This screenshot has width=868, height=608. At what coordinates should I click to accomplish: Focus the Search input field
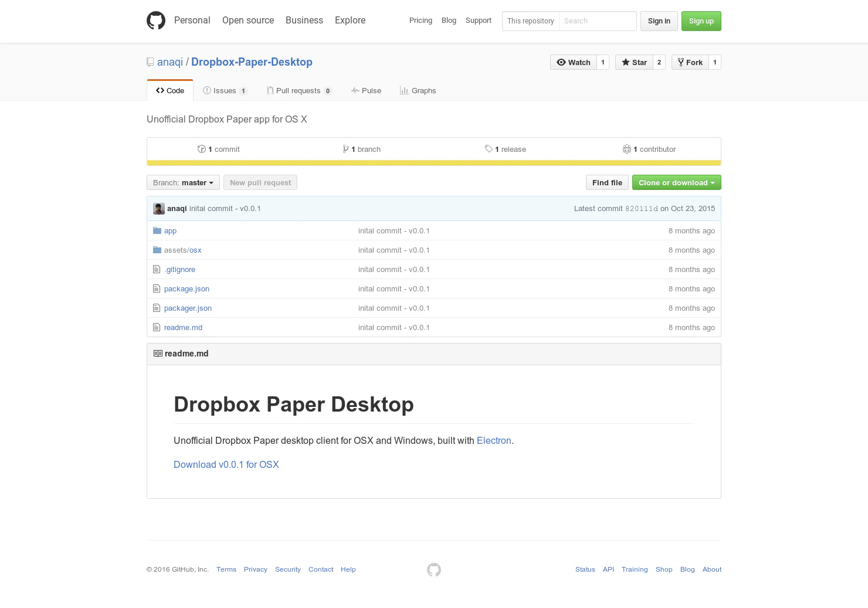click(598, 21)
